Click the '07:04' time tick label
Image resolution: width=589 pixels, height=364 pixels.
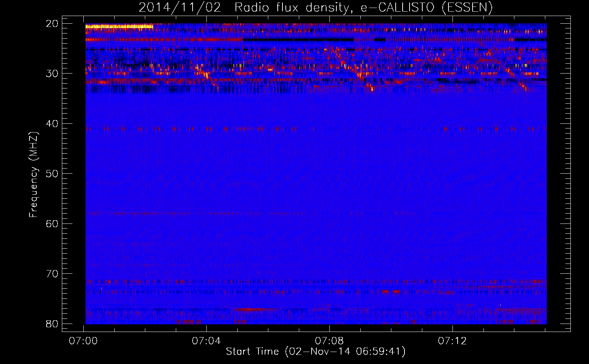(x=206, y=341)
